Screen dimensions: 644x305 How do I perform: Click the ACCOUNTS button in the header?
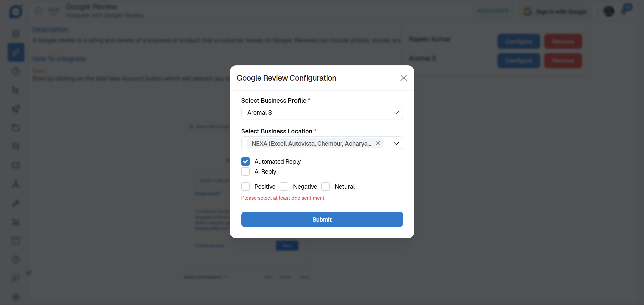(493, 11)
